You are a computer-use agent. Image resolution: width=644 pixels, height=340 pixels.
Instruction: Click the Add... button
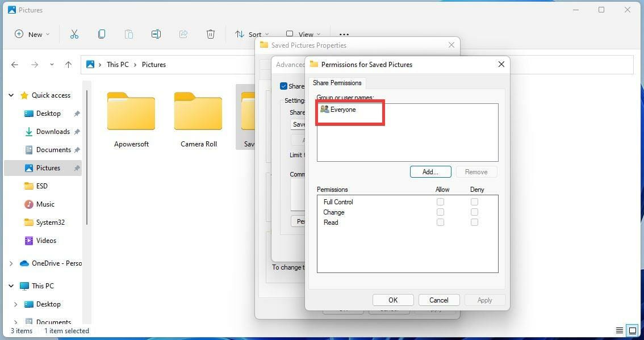[x=430, y=171]
